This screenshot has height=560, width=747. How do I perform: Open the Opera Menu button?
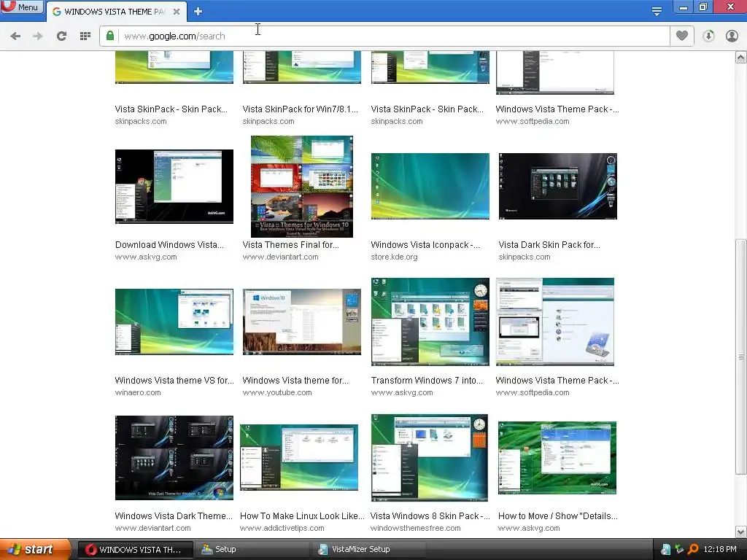(21, 7)
